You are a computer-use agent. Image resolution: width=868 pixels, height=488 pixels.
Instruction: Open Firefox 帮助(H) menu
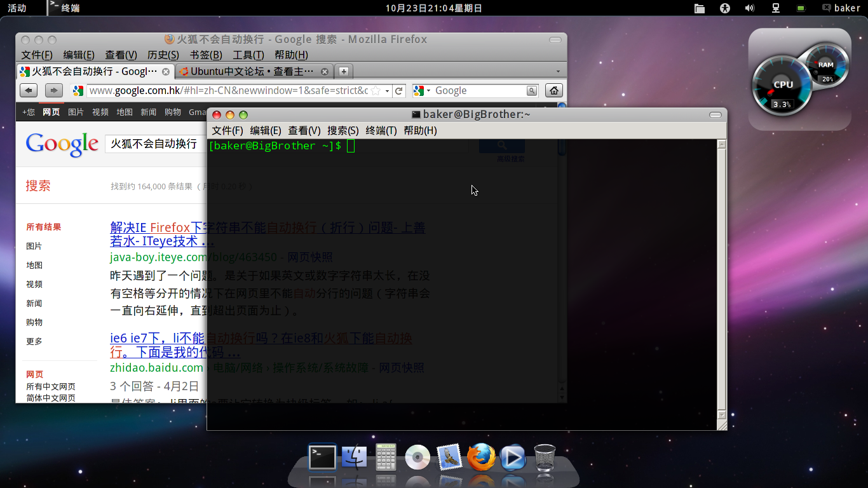(x=291, y=55)
